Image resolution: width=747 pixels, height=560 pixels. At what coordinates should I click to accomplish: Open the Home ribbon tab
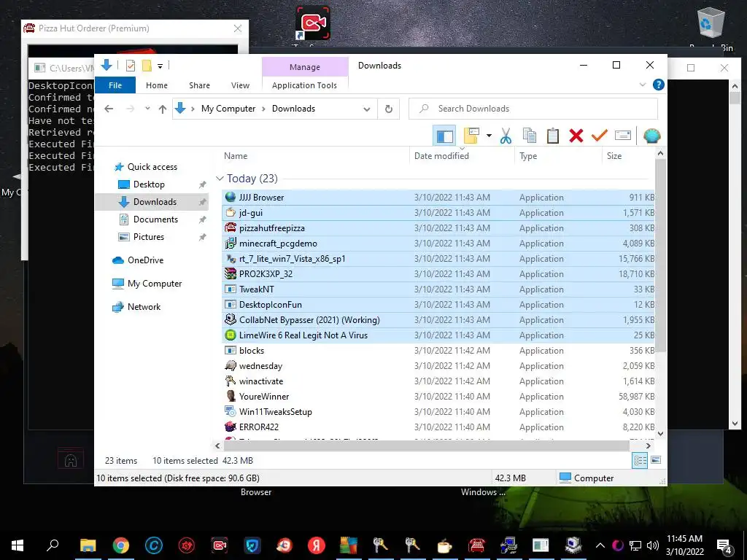(157, 85)
